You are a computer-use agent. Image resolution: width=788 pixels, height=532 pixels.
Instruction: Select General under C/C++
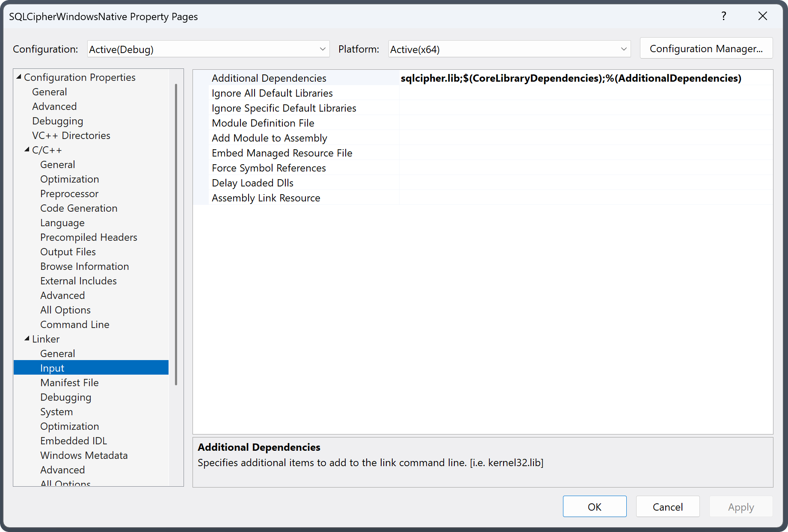pyautogui.click(x=58, y=165)
